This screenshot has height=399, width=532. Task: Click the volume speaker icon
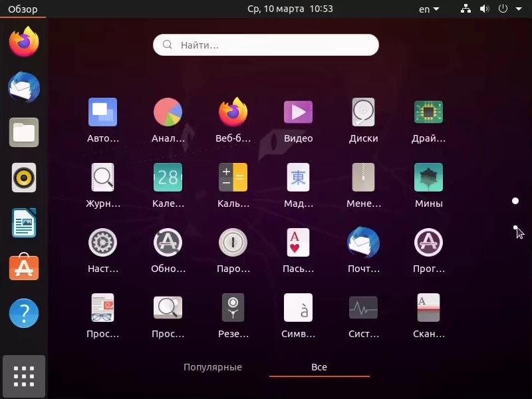pos(485,9)
